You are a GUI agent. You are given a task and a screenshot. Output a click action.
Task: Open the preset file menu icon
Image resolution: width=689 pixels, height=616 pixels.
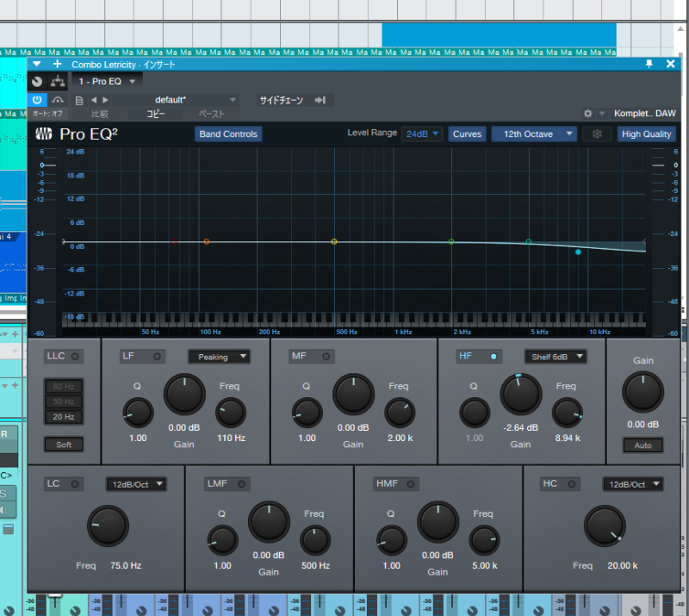click(79, 101)
